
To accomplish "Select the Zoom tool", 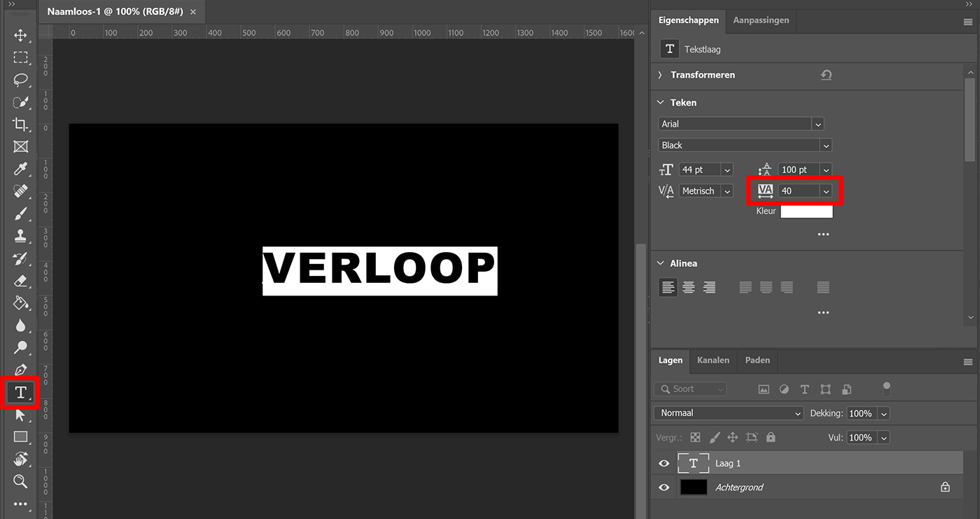I will [20, 481].
